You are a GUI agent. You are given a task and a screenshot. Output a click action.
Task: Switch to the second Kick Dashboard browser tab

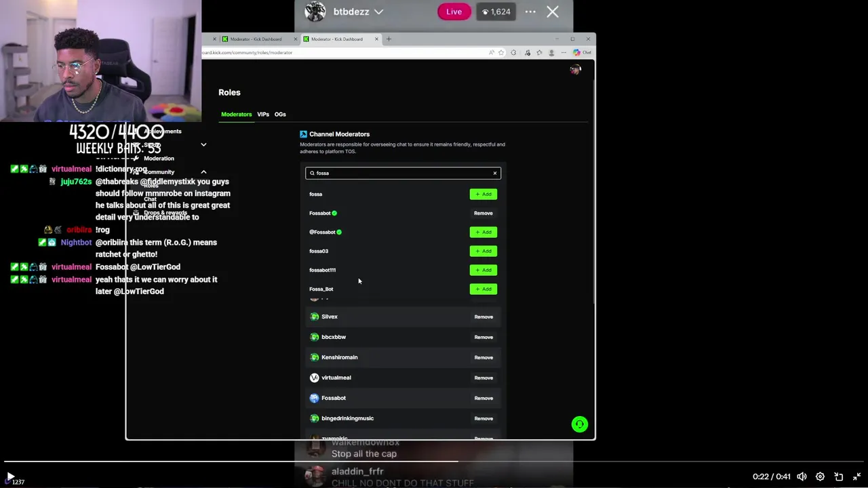point(342,39)
